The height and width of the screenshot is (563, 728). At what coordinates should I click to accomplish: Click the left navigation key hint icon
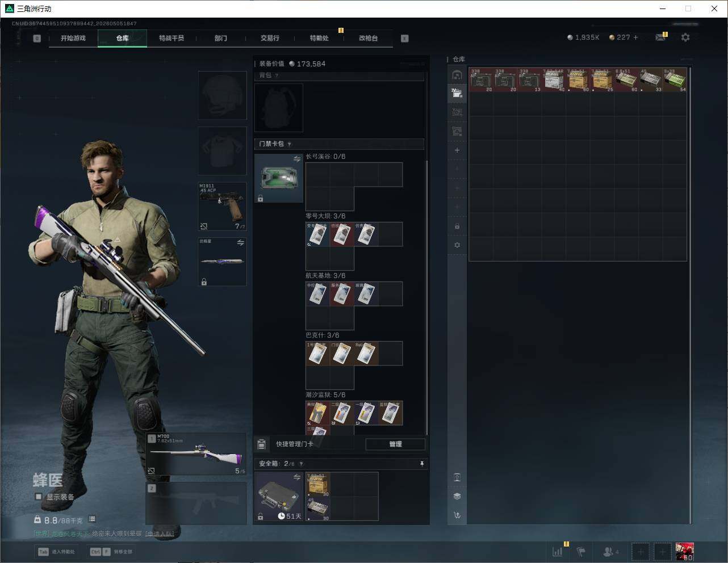(37, 39)
